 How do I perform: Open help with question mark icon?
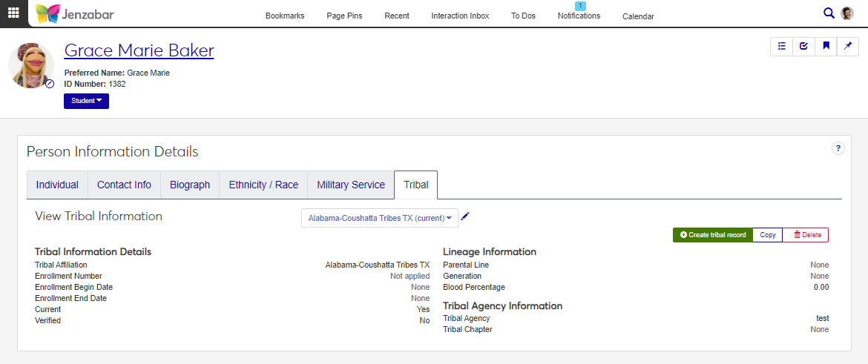838,148
